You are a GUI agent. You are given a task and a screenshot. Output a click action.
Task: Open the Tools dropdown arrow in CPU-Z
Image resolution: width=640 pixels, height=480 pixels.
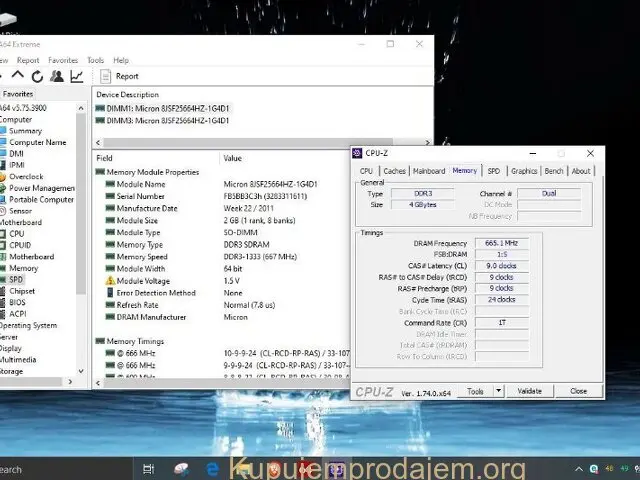coord(498,391)
